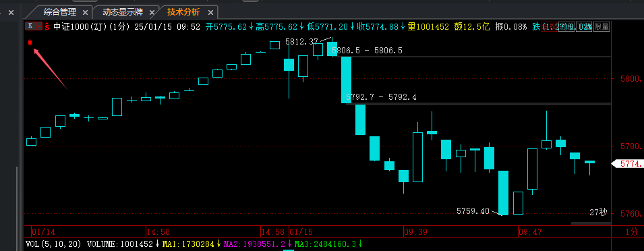Viewport: 644px width, 251px height.
Task: Click the 额12.5亿 turnover value
Action: click(472, 27)
